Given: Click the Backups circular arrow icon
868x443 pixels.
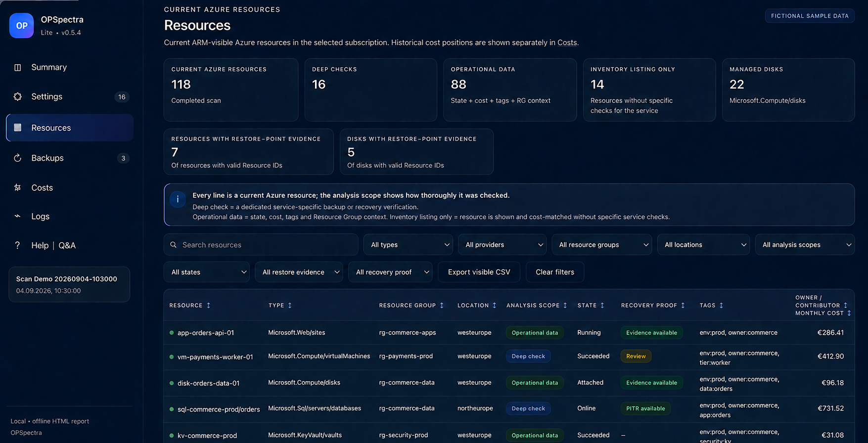Looking at the screenshot, I should (18, 158).
